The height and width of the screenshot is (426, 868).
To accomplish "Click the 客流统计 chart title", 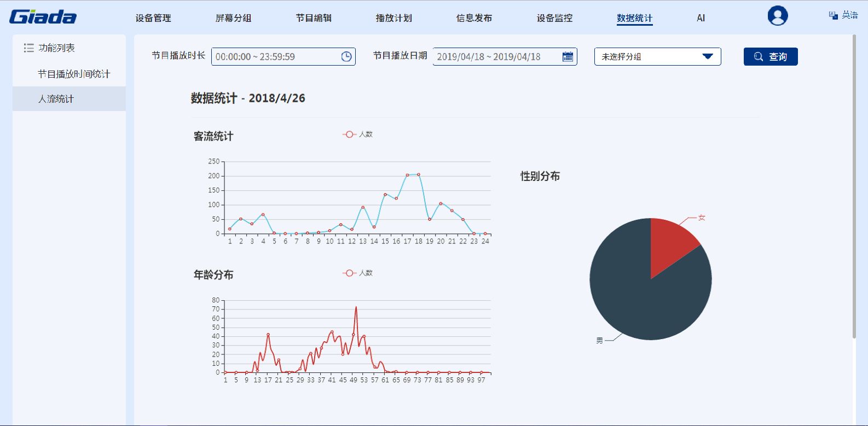I will 213,136.
